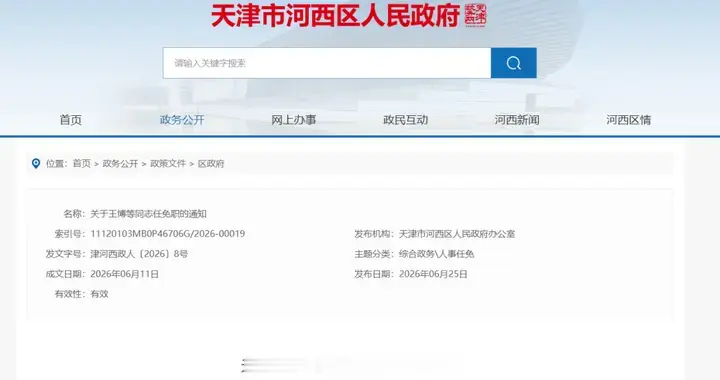Click the 区政府 breadcrumb link

point(211,163)
